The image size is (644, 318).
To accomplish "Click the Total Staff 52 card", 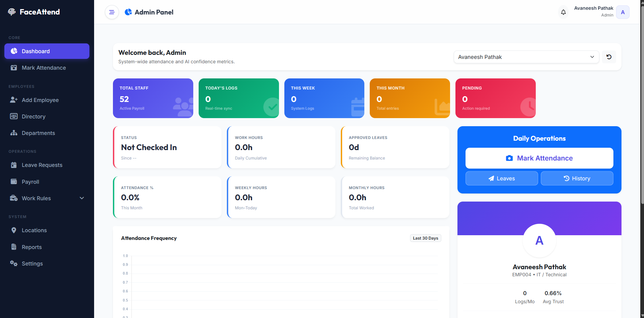I will tap(153, 98).
